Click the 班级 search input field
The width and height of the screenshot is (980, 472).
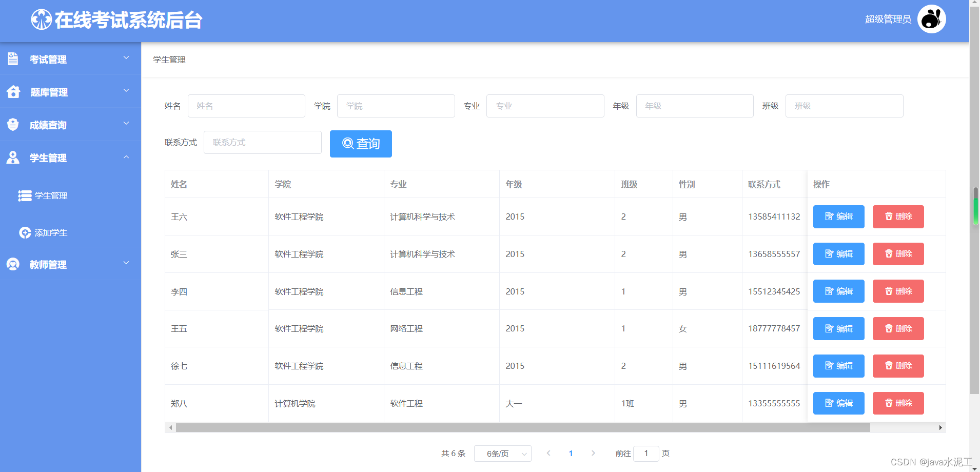click(x=844, y=106)
